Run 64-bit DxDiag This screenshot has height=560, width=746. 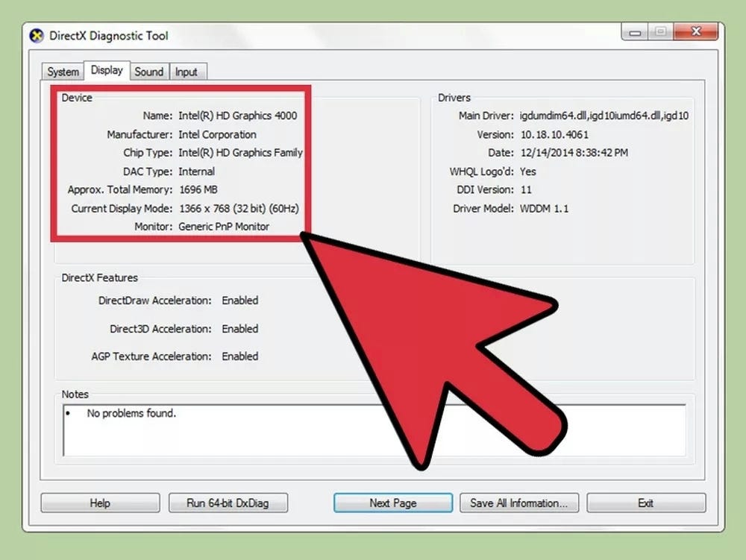point(228,503)
